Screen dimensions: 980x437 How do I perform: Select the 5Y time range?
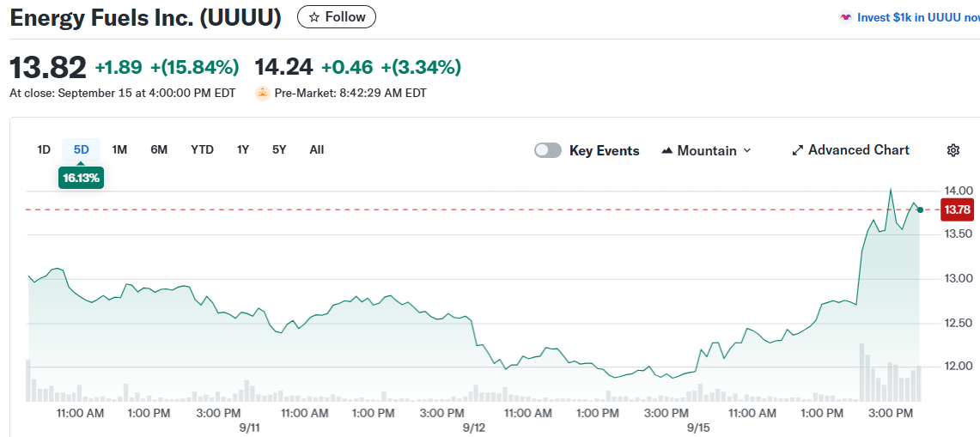pyautogui.click(x=279, y=150)
